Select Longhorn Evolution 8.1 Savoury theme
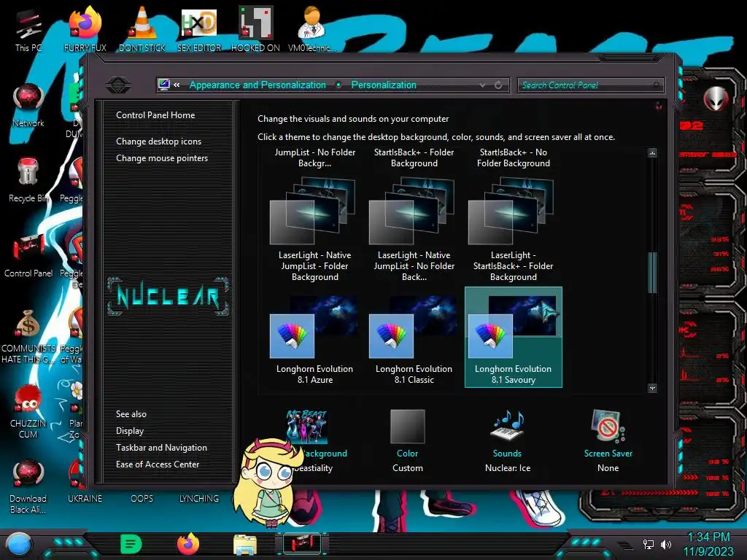Viewport: 747px width, 560px height. click(513, 337)
